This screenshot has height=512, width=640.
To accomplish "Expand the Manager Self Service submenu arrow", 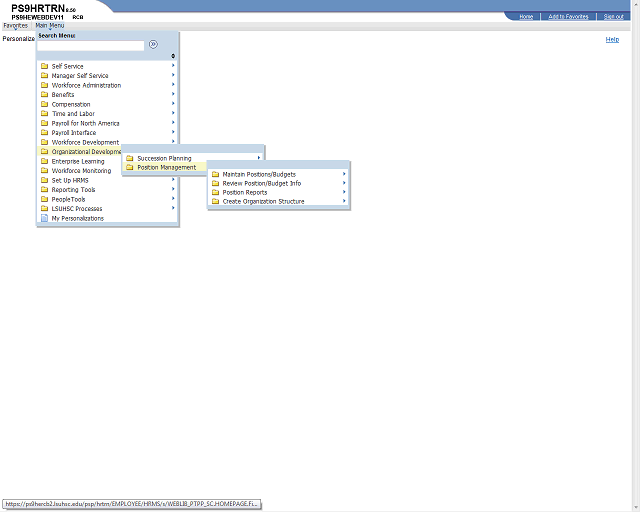I will tap(173, 75).
